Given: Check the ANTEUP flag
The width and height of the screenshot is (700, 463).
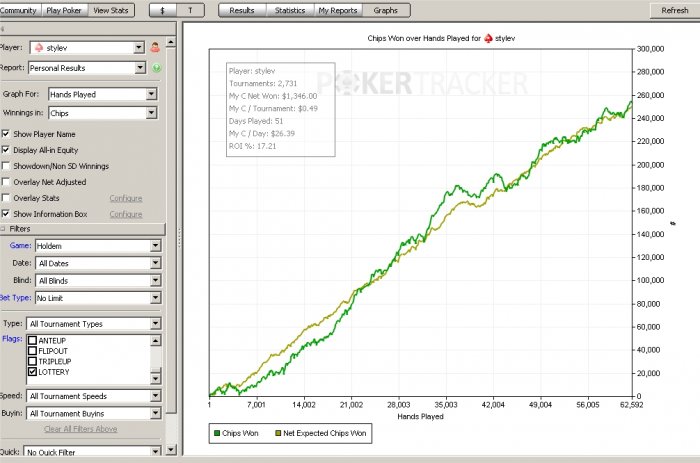Looking at the screenshot, I should pyautogui.click(x=32, y=340).
